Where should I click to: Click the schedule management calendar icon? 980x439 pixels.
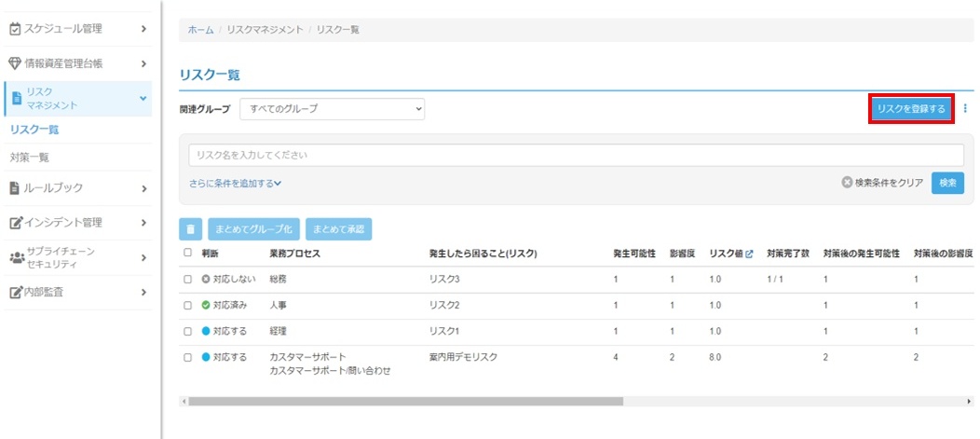click(16, 29)
